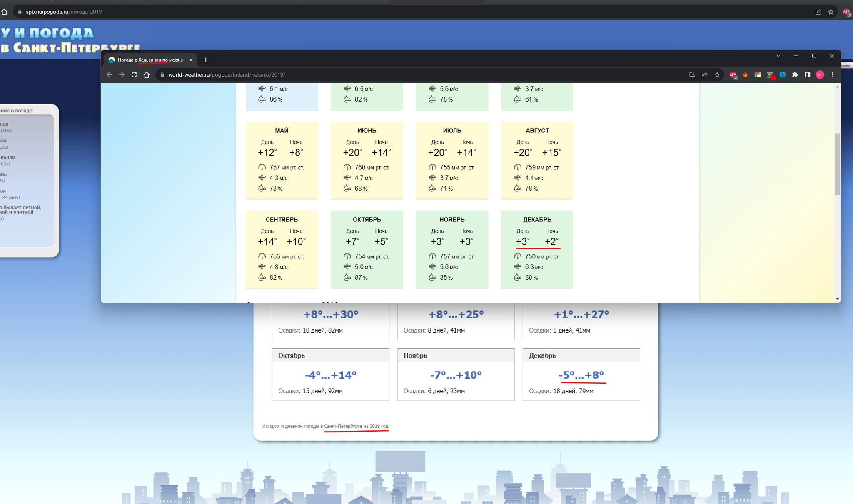Bookmark the Helsinki weather page with the star
This screenshot has width=853, height=504.
point(717,75)
